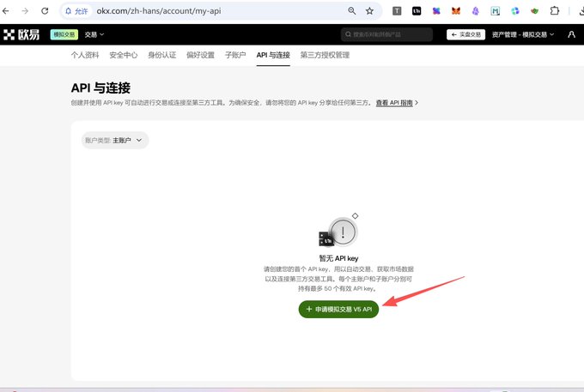Image resolution: width=584 pixels, height=392 pixels.
Task: Click the search box in the OKX header
Action: (386, 34)
